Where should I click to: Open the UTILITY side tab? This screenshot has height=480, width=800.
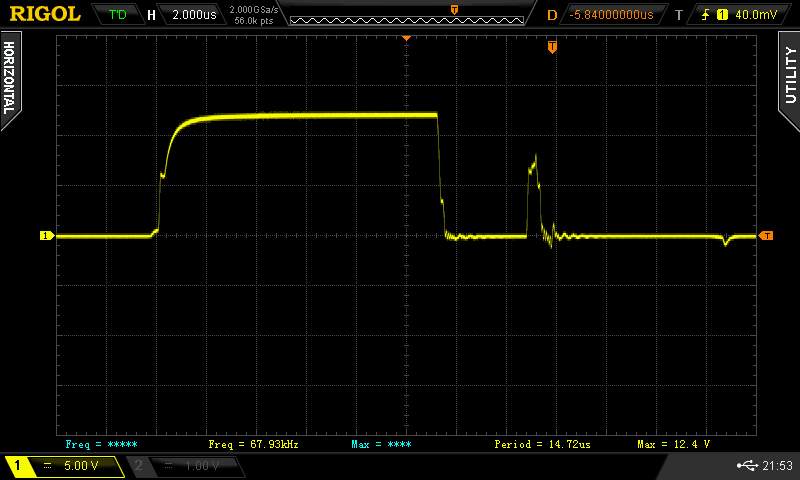click(790, 73)
